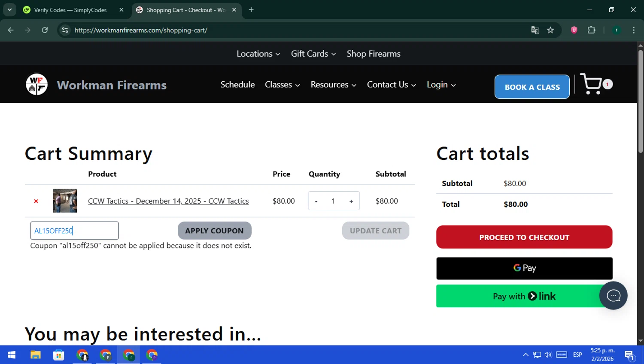Select the Shopping Cart Checkout tab

pyautogui.click(x=186, y=10)
